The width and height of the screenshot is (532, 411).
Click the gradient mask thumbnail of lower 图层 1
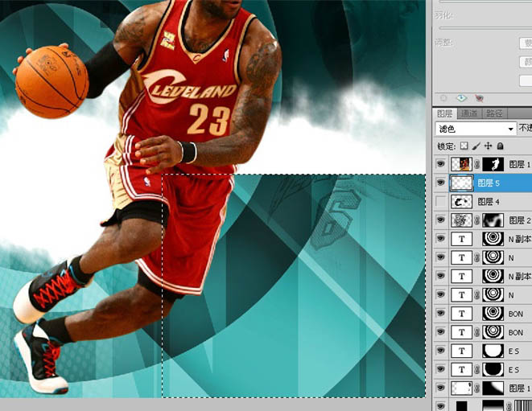[493, 388]
